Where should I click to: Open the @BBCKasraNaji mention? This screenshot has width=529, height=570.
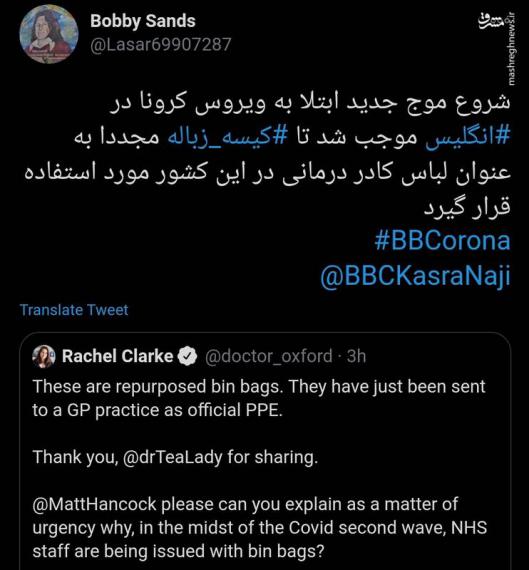(x=415, y=276)
